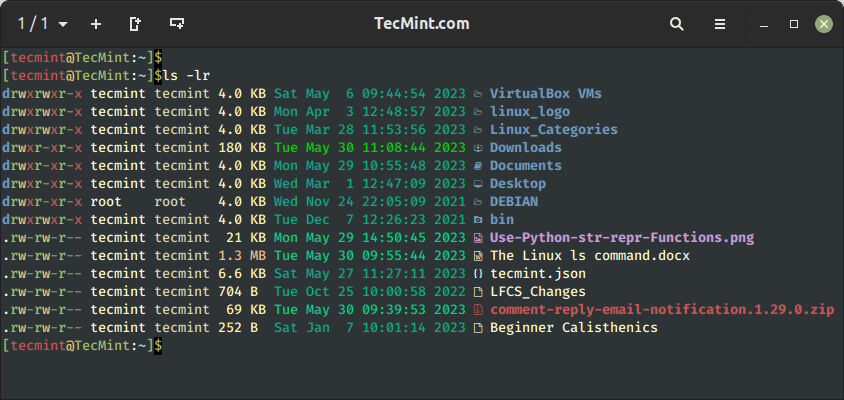This screenshot has width=844, height=400.
Task: Click the download icon beside Downloads
Action: tap(477, 148)
